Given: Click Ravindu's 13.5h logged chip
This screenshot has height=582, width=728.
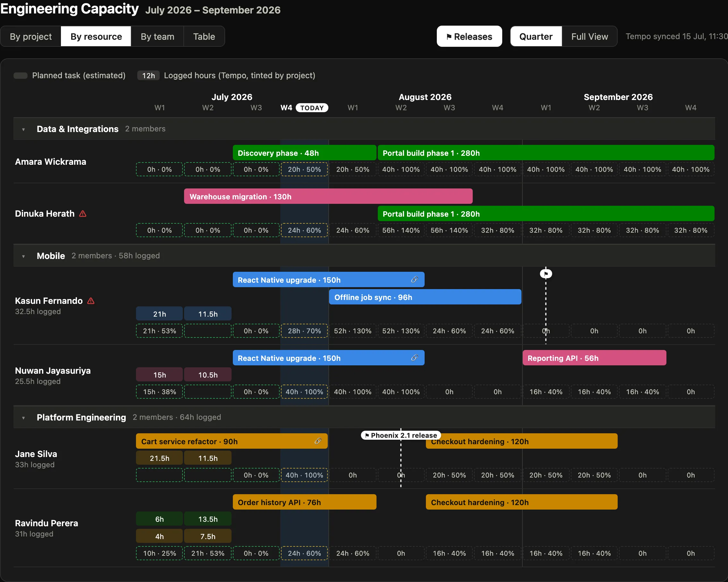Looking at the screenshot, I should pyautogui.click(x=208, y=519).
